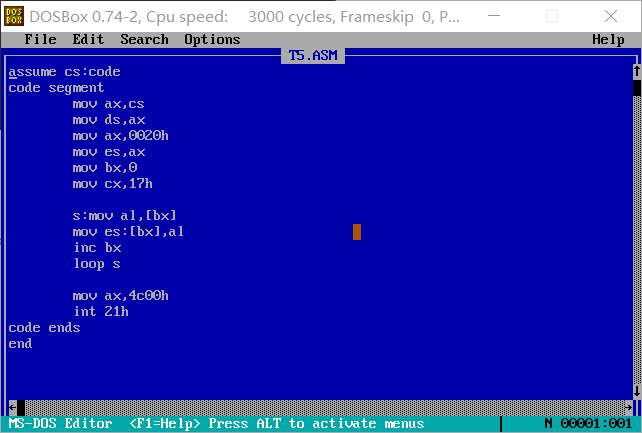Click the 00001:001 cursor position indicator
The image size is (642, 433).
[x=596, y=423]
